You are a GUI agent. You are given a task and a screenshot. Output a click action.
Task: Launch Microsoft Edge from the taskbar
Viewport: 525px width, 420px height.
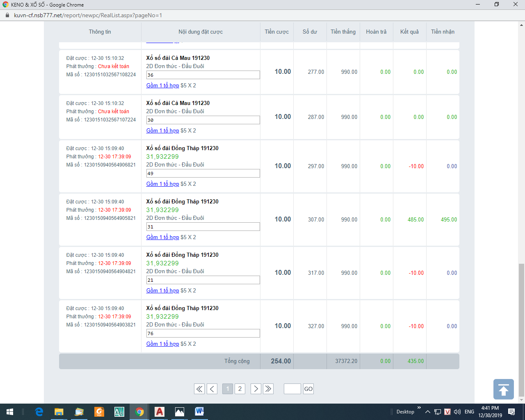[x=39, y=412]
